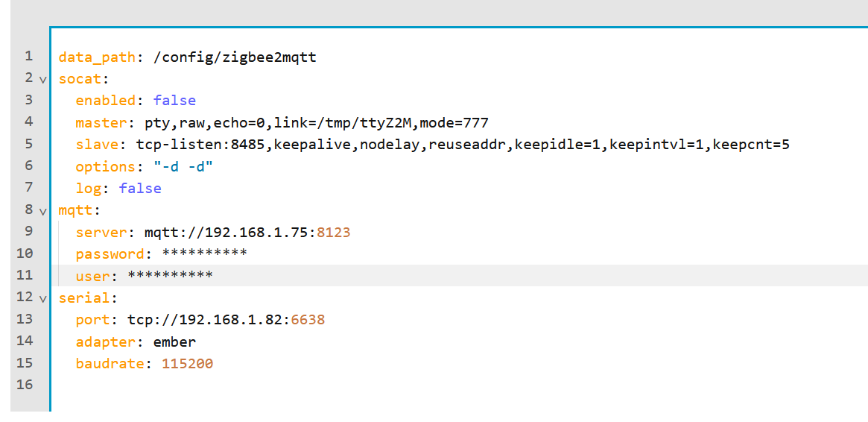This screenshot has height=422, width=868.
Task: Click the master pty link value
Action: coord(312,122)
